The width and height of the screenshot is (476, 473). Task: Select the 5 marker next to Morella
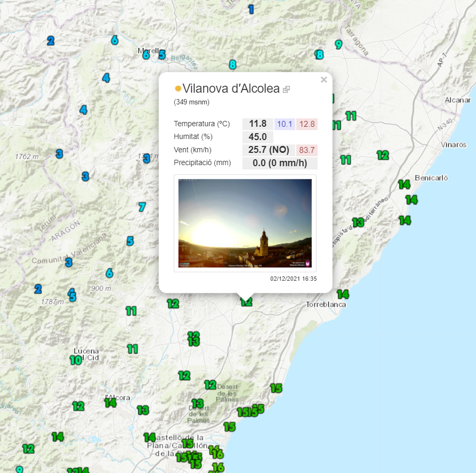click(x=162, y=55)
